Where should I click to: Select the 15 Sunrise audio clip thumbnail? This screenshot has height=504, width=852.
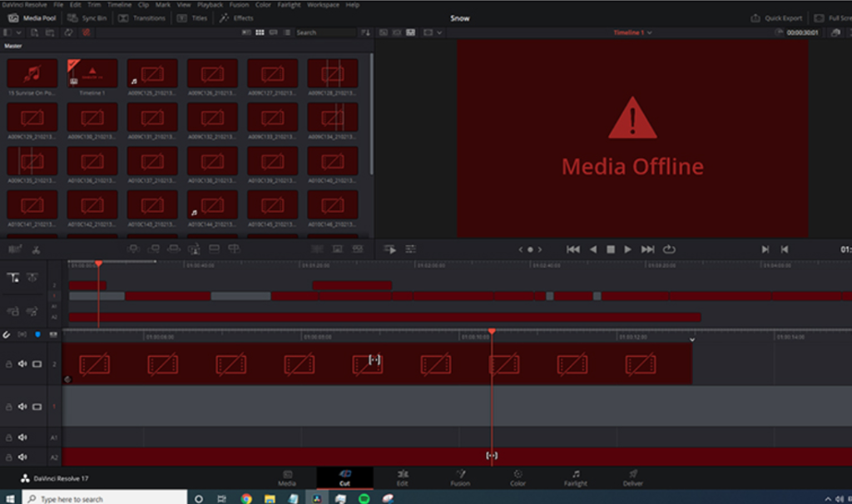pos(32,73)
